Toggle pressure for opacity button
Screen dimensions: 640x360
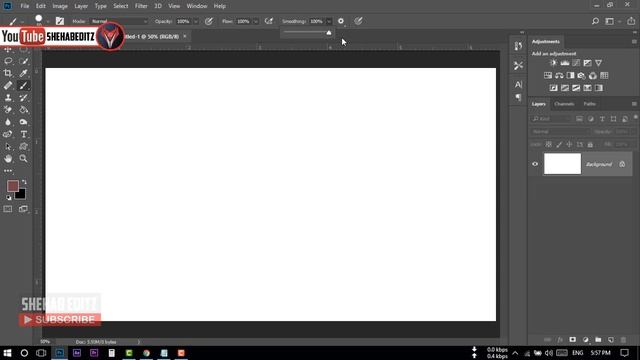click(x=209, y=21)
